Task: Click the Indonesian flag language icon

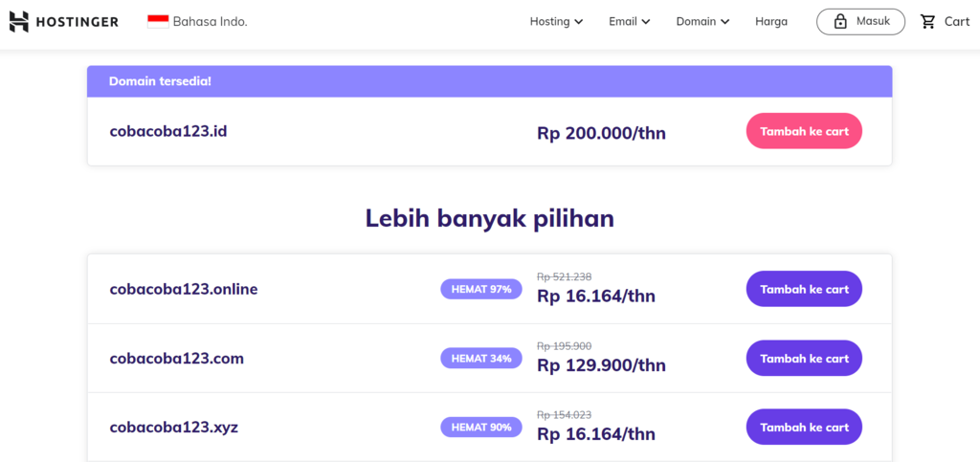Action: (158, 22)
